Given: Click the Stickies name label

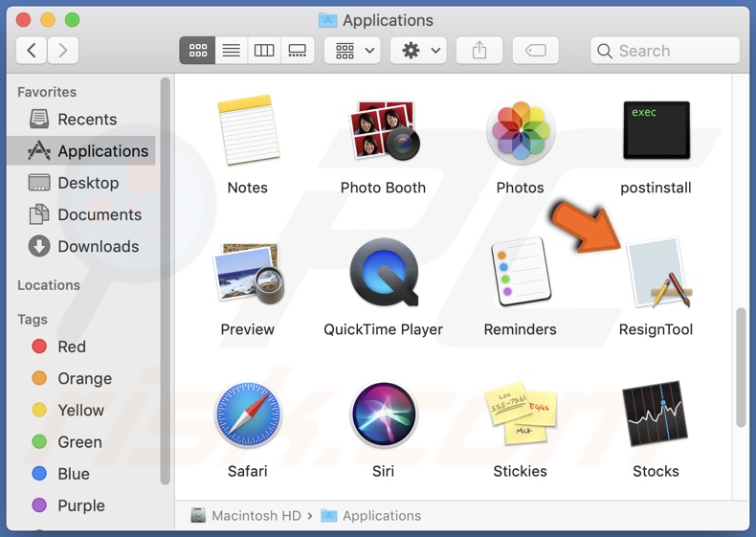Looking at the screenshot, I should click(x=521, y=471).
